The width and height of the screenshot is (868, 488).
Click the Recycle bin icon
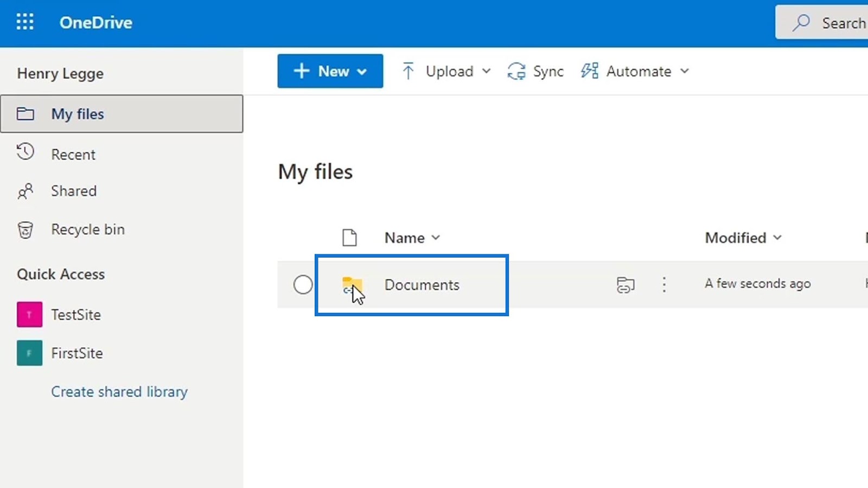point(25,230)
